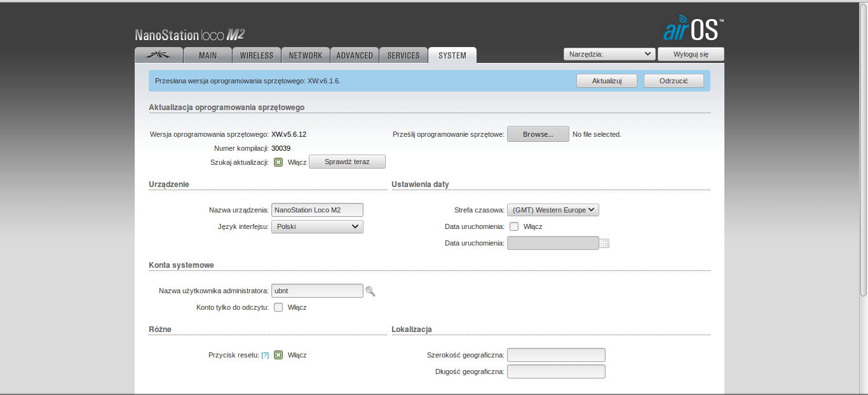
Task: Toggle Szukaj aktualizacji checkbox
Action: pos(278,162)
